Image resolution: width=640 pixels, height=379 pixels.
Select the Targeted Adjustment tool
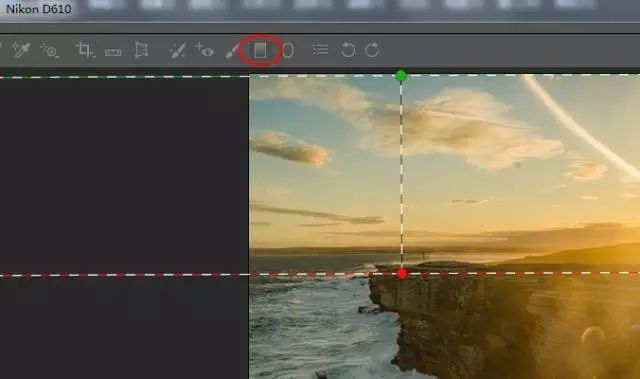pyautogui.click(x=49, y=51)
